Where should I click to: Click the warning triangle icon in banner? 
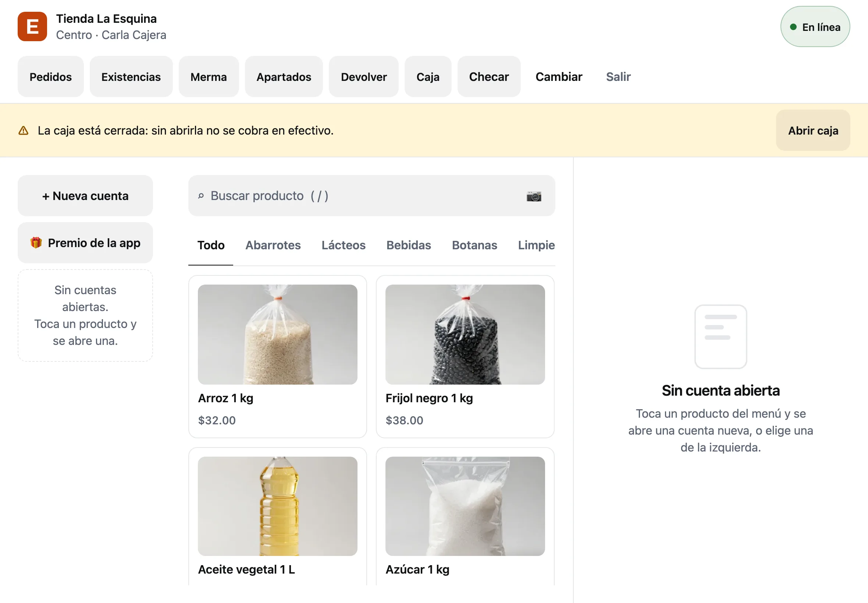click(x=24, y=131)
